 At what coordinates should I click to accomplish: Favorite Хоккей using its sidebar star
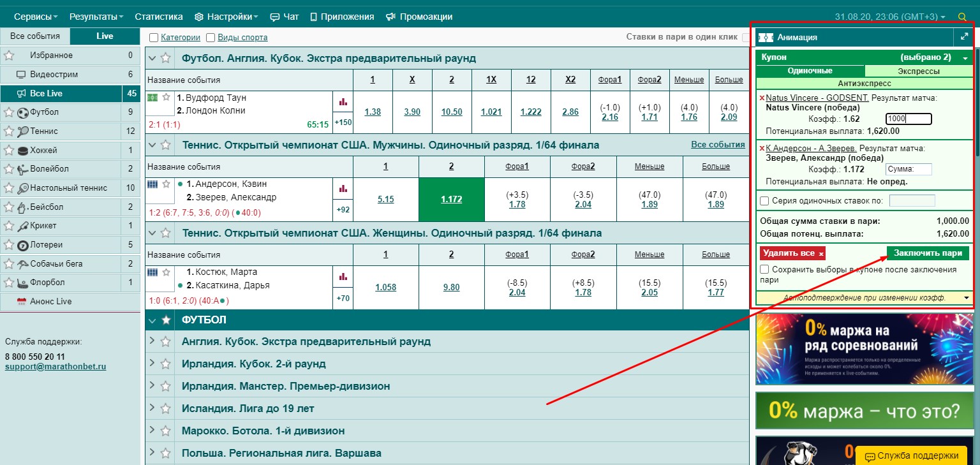click(9, 151)
